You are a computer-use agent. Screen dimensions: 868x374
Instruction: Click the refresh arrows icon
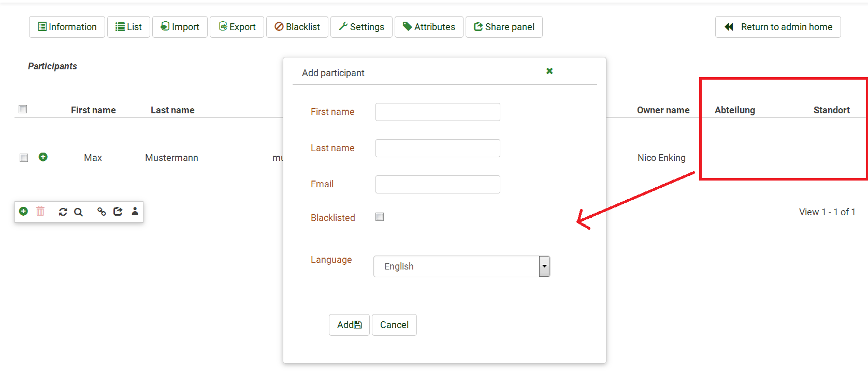point(63,212)
